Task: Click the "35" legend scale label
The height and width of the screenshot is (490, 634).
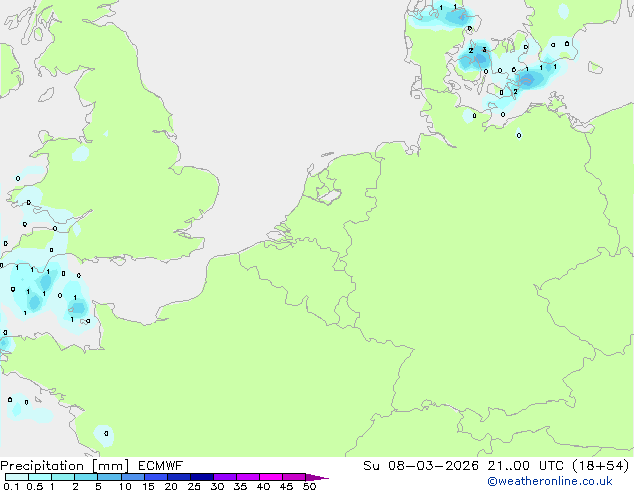Action: click(240, 486)
